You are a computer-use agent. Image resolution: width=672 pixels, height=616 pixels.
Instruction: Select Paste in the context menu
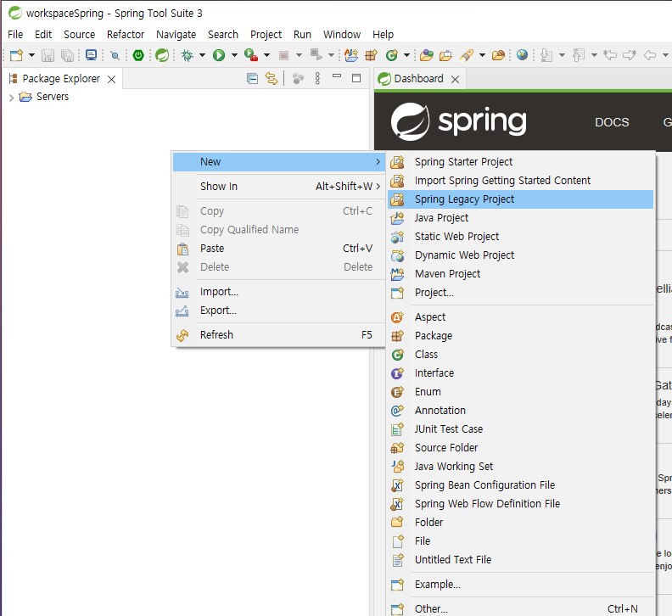click(277, 249)
